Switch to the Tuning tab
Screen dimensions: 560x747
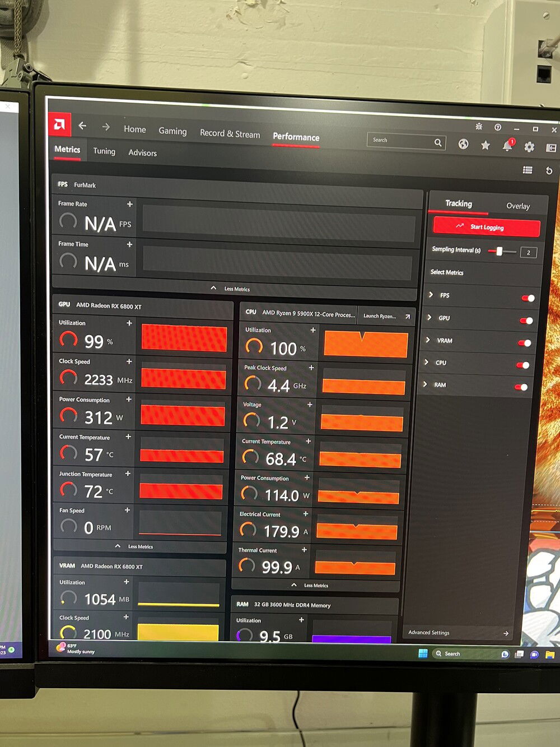click(x=104, y=151)
